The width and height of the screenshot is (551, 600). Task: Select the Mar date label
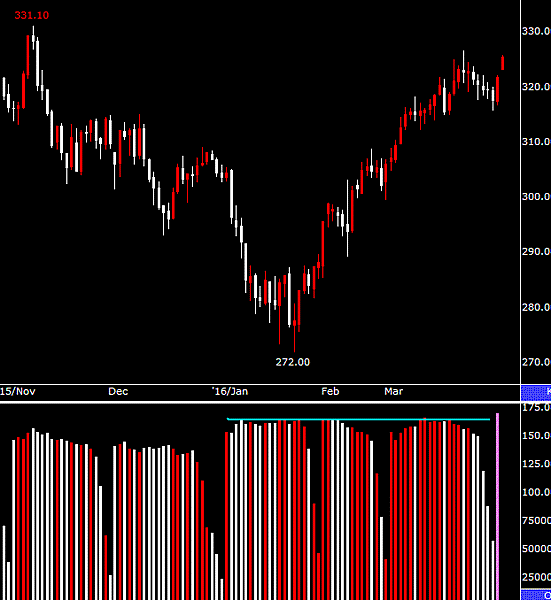tap(394, 391)
